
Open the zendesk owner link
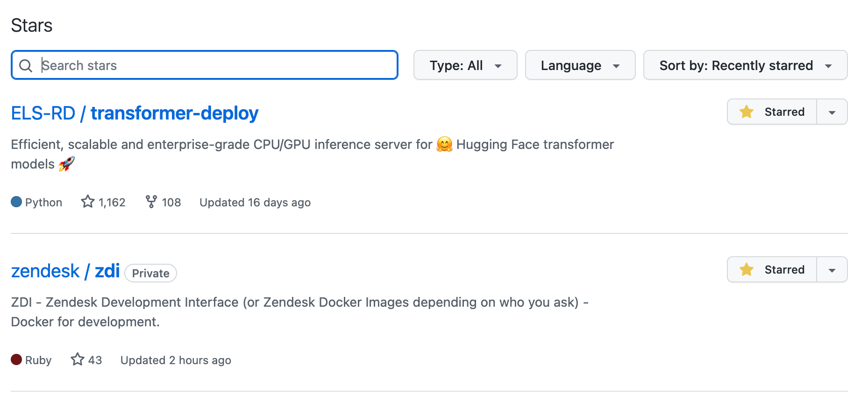click(45, 271)
